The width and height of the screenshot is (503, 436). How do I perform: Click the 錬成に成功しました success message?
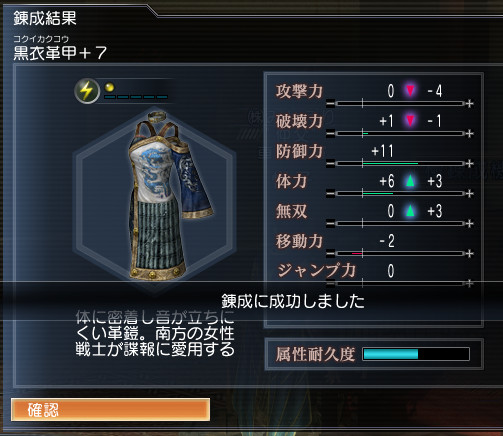[293, 301]
